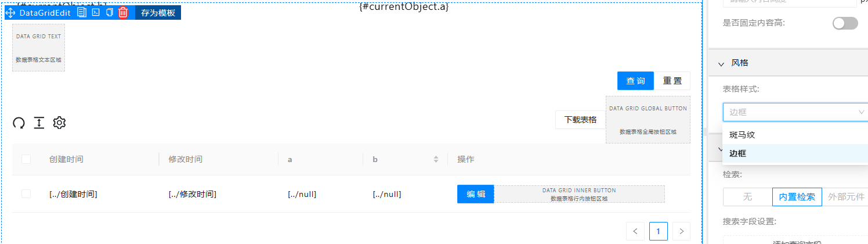Image resolution: width=868 pixels, height=244 pixels.
Task: Refresh the data grid with the reload icon
Action: (19, 123)
